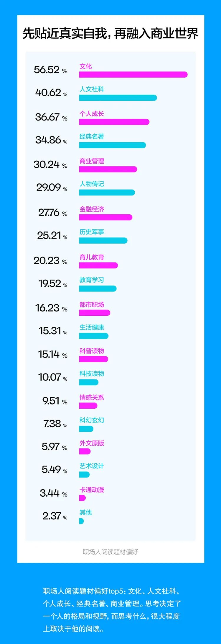221x644 pixels.
Task: Click the 生活健康 category label
Action: (x=92, y=327)
